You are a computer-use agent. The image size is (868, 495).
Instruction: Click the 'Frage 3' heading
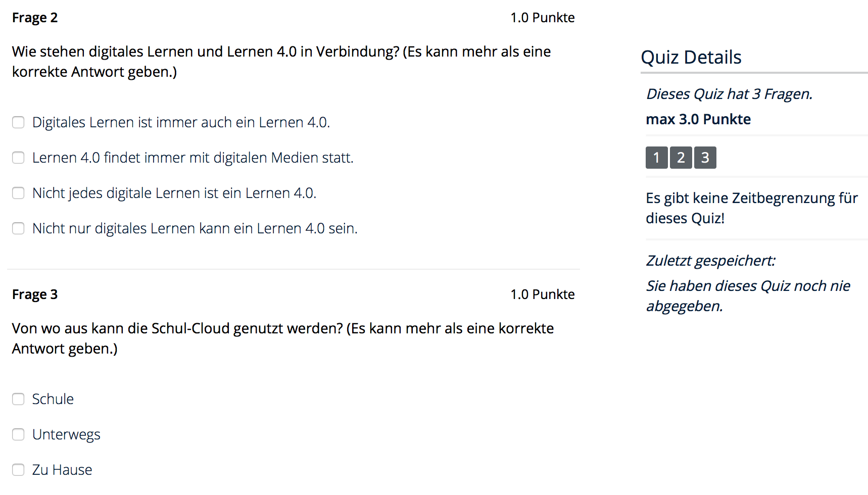tap(35, 294)
